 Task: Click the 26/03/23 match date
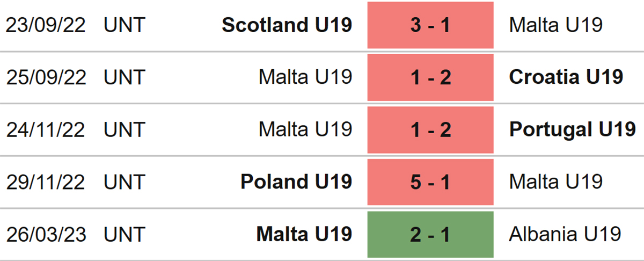(46, 234)
